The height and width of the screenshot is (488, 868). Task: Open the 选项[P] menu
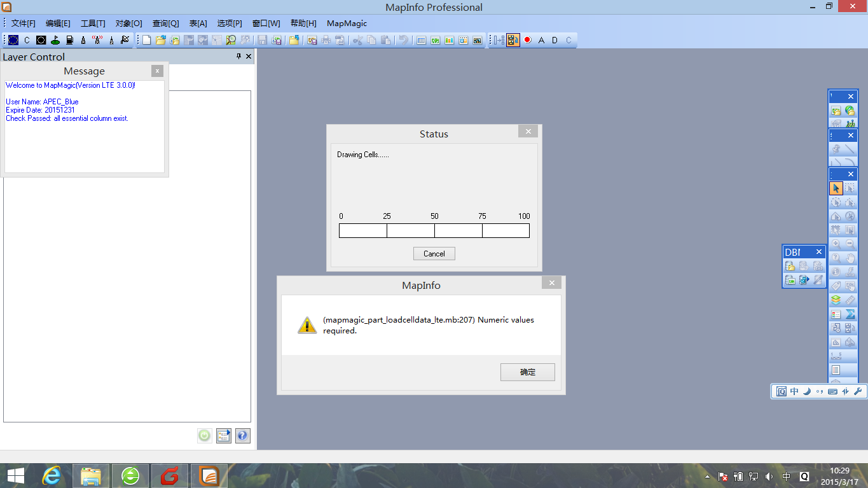pos(230,24)
